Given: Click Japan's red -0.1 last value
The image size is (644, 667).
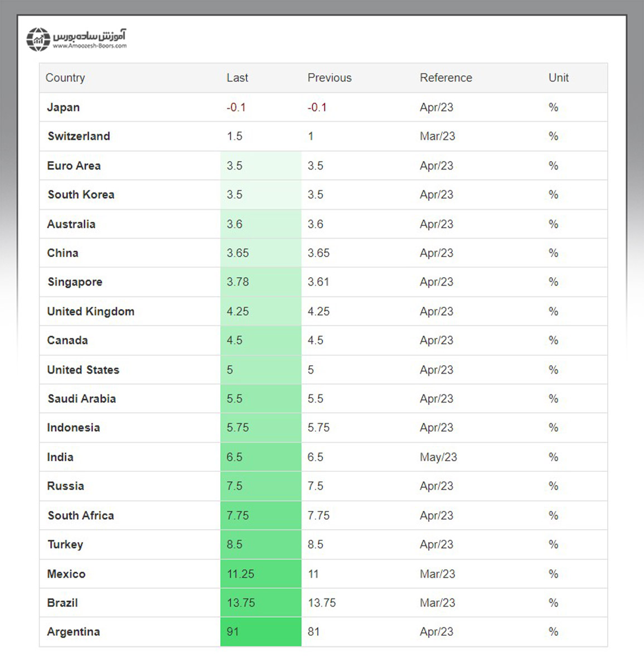Looking at the screenshot, I should (236, 108).
